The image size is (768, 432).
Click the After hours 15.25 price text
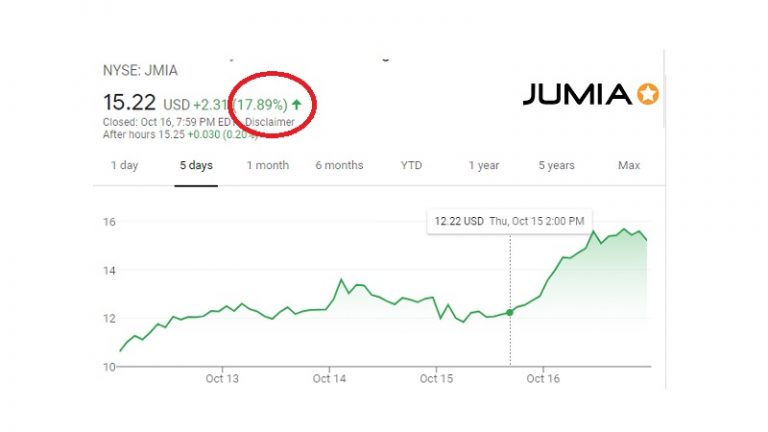pos(144,135)
